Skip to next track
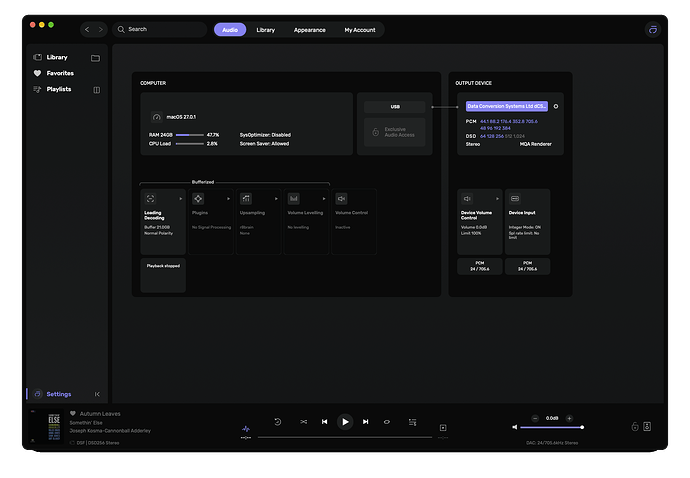 point(366,422)
